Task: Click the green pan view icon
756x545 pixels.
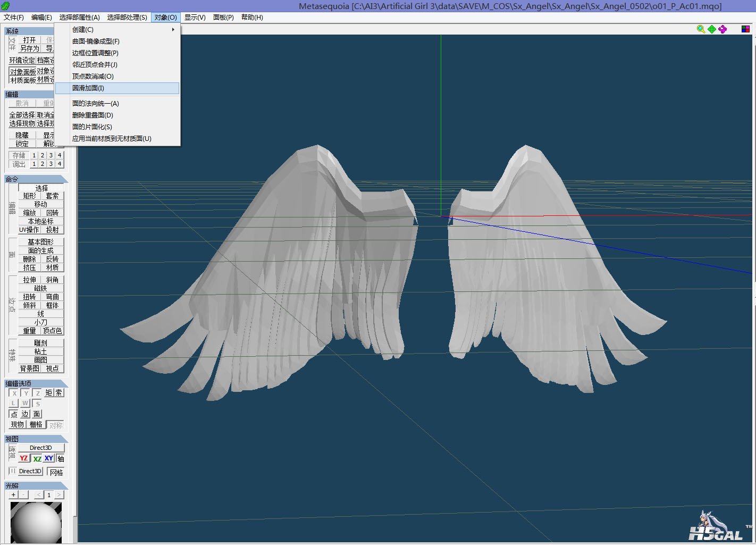Action: (x=711, y=29)
